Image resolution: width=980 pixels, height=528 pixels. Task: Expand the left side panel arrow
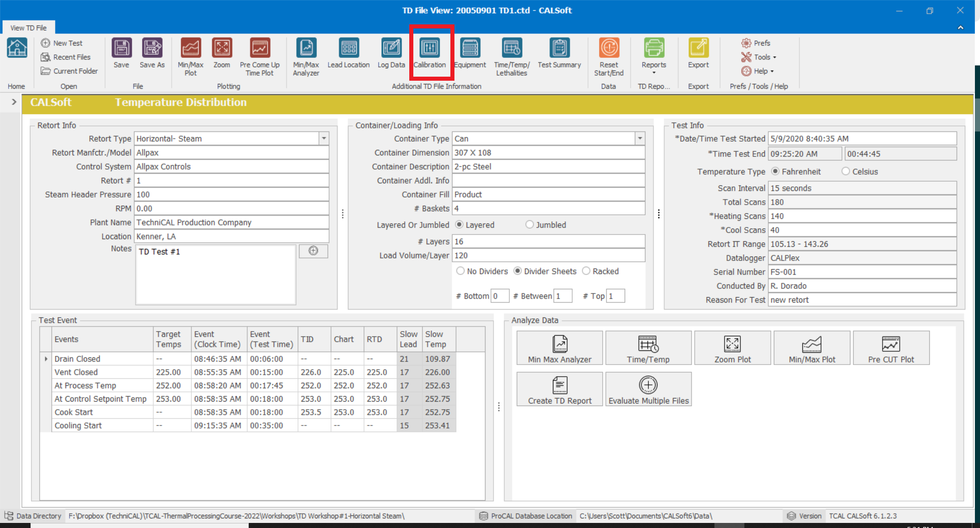14,102
